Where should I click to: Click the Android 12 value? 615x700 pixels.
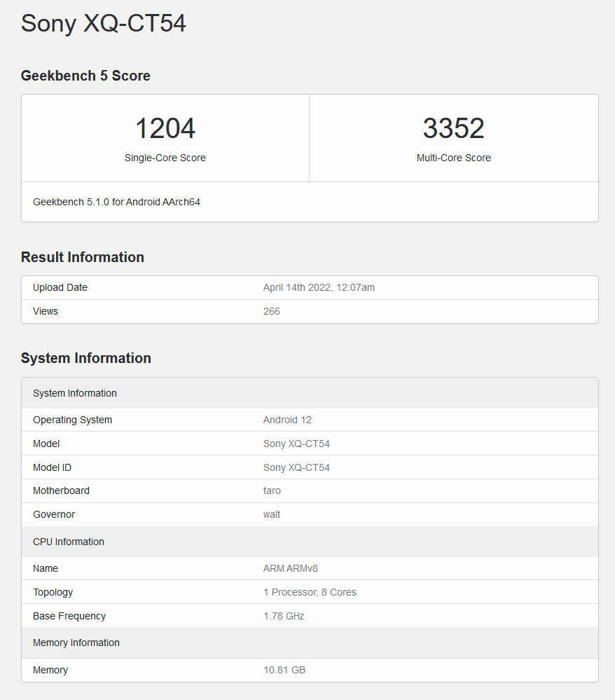click(x=287, y=420)
